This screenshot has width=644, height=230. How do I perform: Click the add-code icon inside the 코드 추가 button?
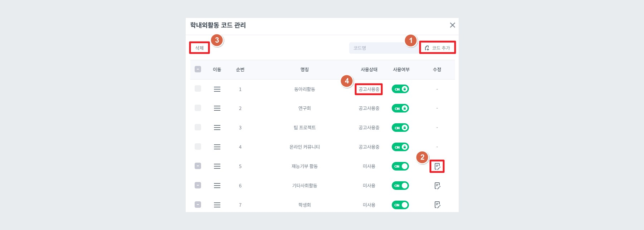pyautogui.click(x=426, y=48)
